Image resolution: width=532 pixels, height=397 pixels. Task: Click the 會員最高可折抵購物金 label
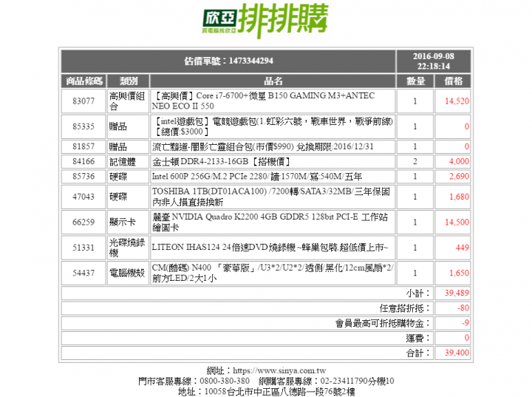[x=383, y=323]
